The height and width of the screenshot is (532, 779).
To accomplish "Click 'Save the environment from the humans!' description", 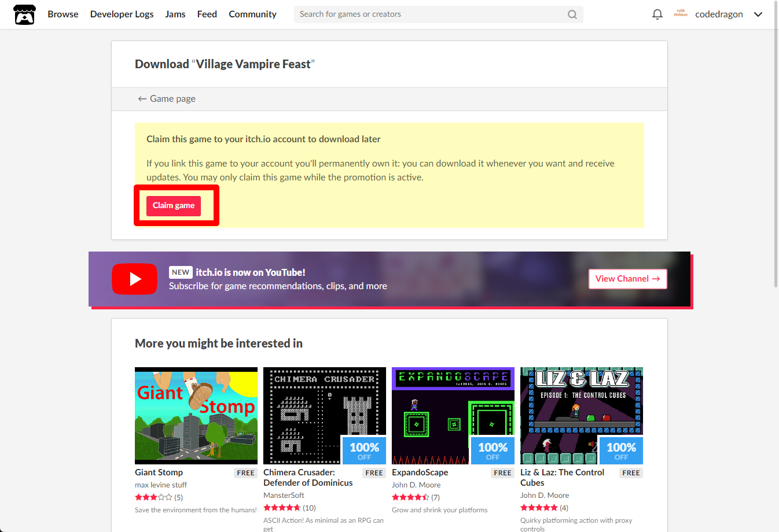I will [196, 510].
